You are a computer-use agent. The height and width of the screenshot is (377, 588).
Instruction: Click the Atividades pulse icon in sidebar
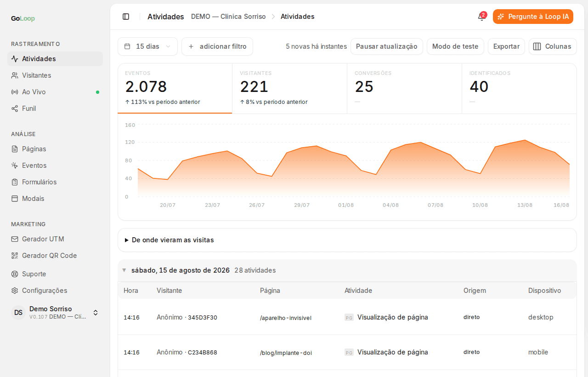15,59
